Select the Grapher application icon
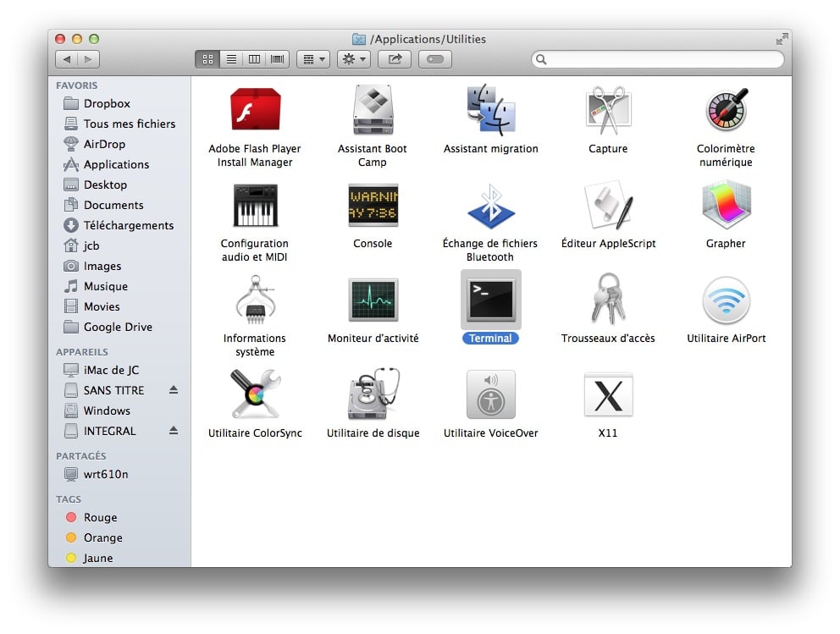840x634 pixels. tap(726, 206)
